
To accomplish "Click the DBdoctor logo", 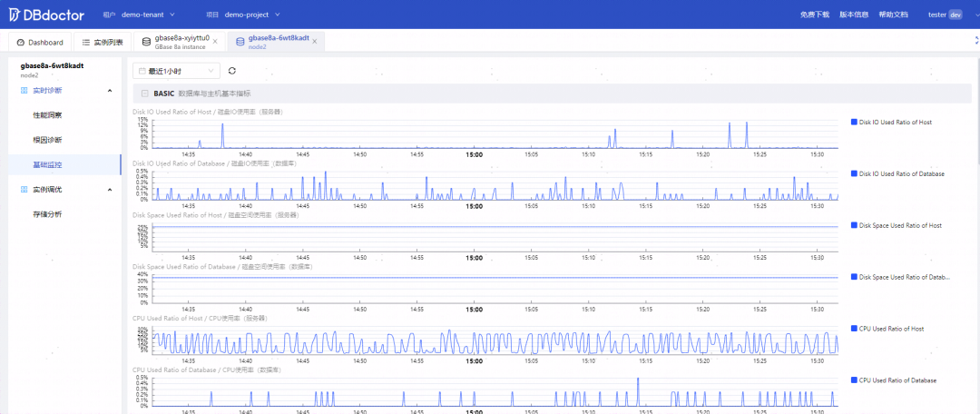I will point(46,15).
